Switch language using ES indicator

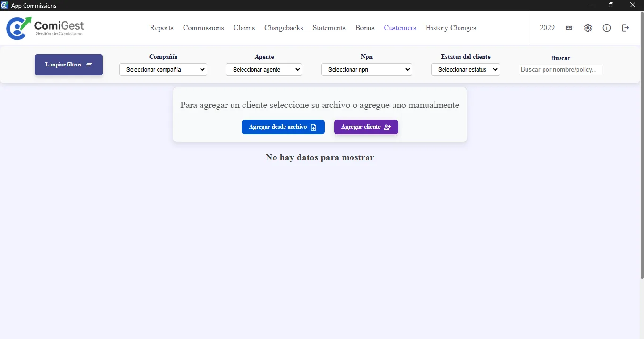click(569, 28)
